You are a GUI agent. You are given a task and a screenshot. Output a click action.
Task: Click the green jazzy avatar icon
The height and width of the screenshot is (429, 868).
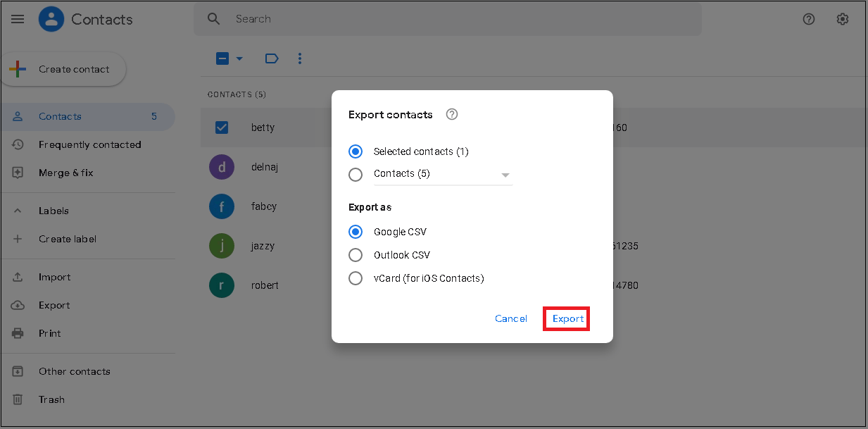coord(222,246)
